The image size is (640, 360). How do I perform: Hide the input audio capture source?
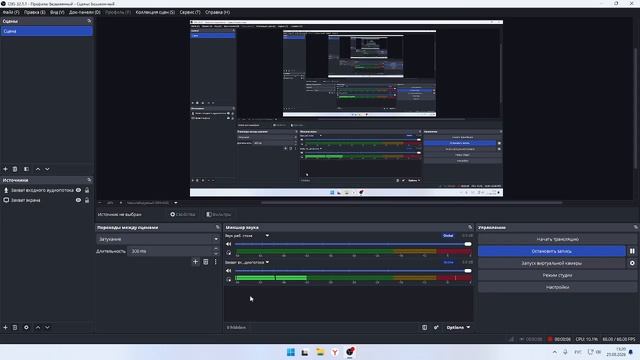[x=78, y=190]
